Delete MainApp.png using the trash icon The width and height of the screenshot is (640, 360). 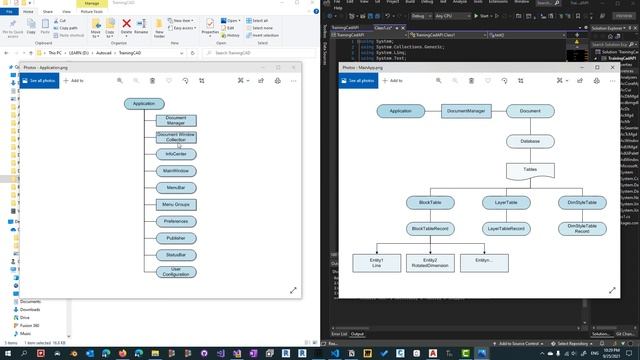pyautogui.click(x=471, y=81)
